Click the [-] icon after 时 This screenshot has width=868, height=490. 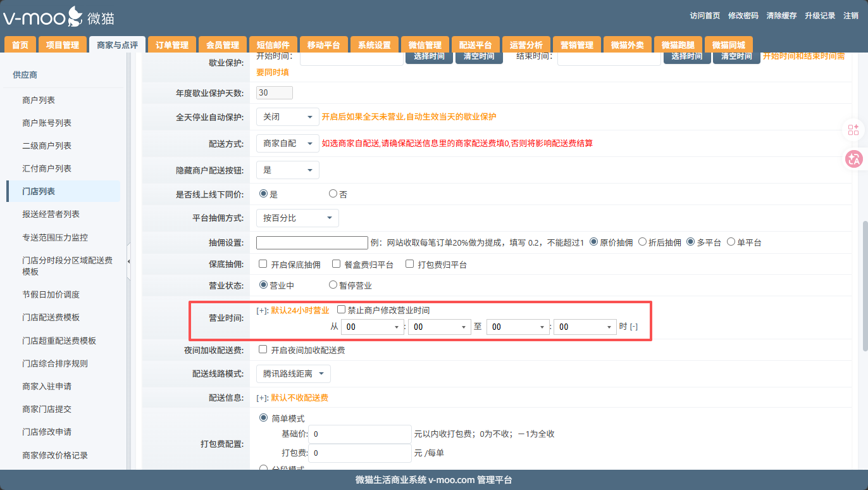point(633,327)
